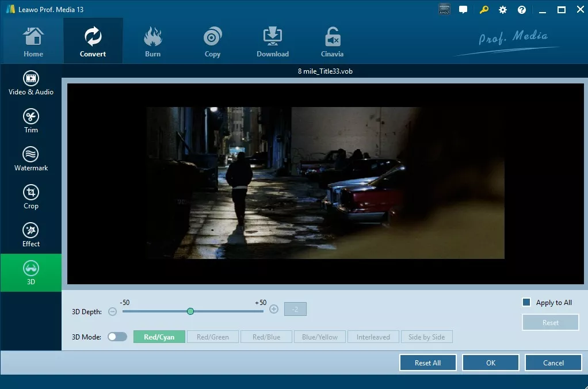Screen dimensions: 588x389
Task: Click the registration key icon
Action: coord(484,10)
